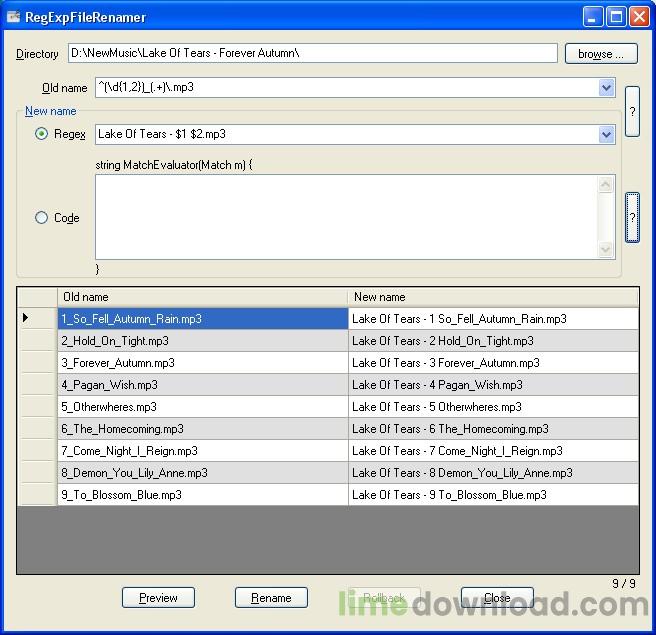
Task: Click the Preview button
Action: tap(158, 597)
